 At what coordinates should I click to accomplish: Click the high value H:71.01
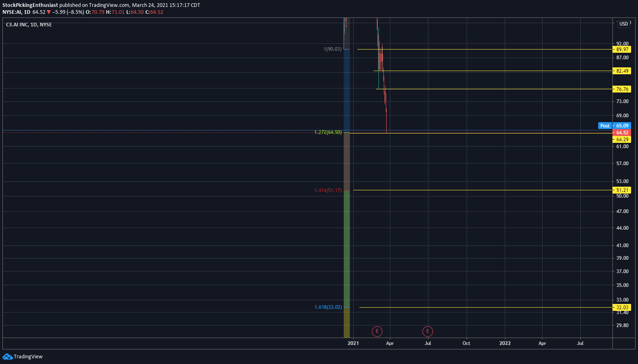click(x=115, y=12)
